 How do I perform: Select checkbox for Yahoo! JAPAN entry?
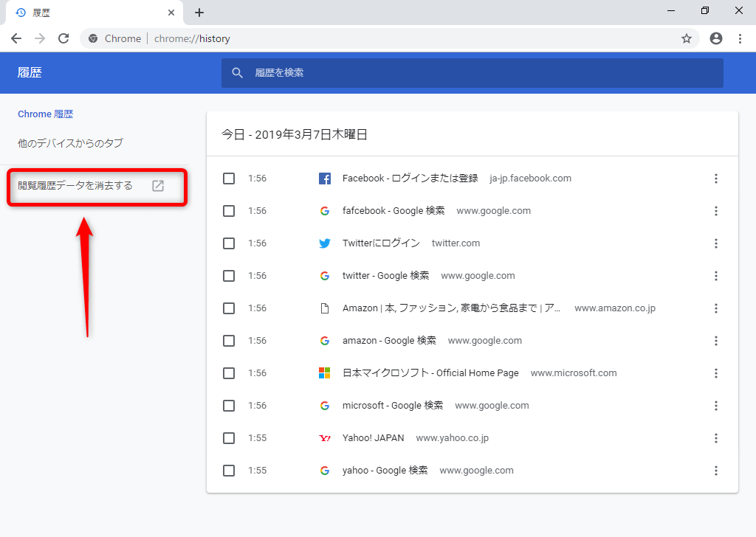click(x=229, y=438)
